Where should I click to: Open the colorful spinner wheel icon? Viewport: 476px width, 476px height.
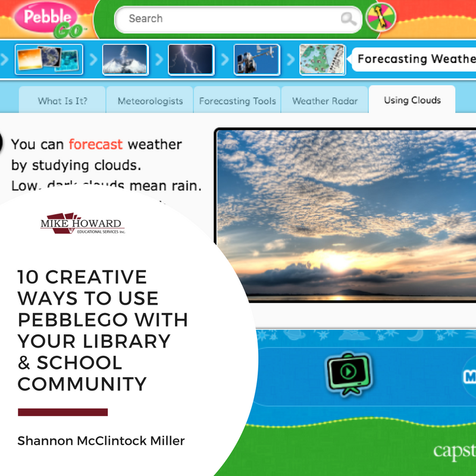(x=381, y=17)
